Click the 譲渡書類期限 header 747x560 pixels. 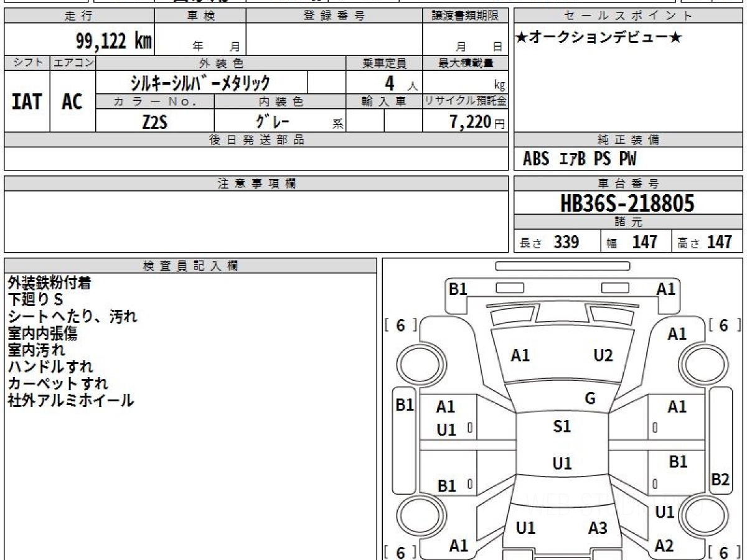466,16
